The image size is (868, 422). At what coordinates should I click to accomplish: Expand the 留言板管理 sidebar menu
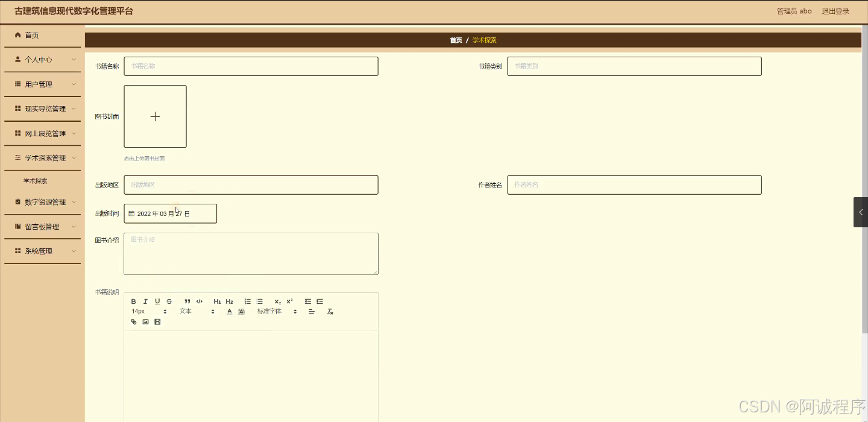(x=42, y=227)
